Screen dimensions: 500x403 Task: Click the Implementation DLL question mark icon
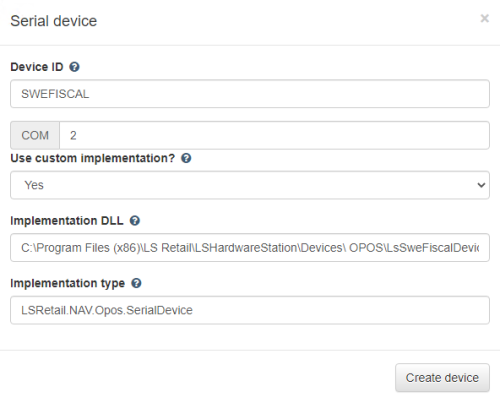click(135, 221)
